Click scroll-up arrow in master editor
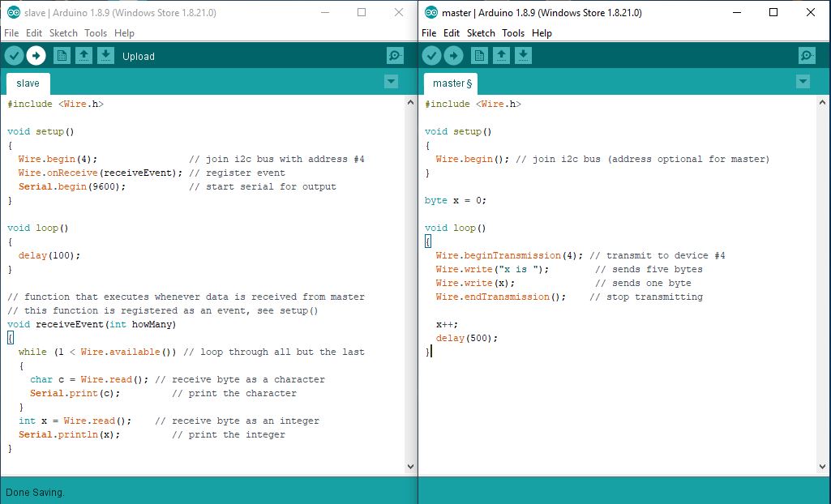831x504 pixels. [822, 103]
